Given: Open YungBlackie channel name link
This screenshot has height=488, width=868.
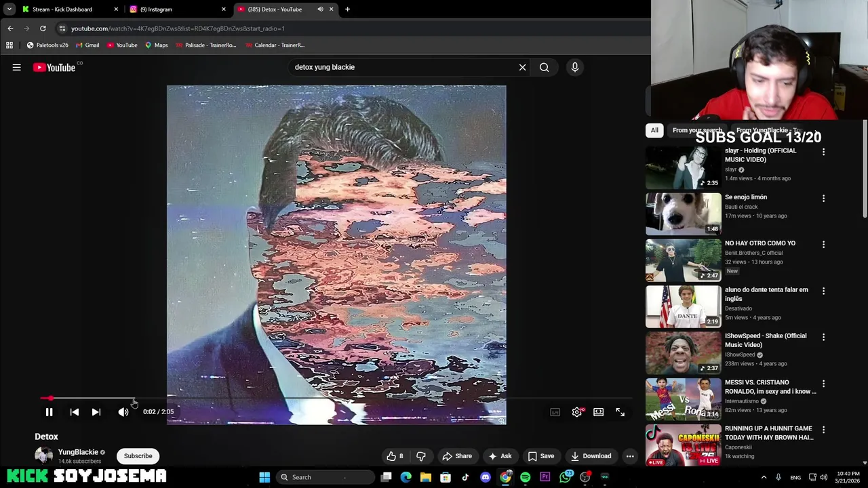Looking at the screenshot, I should [x=78, y=452].
